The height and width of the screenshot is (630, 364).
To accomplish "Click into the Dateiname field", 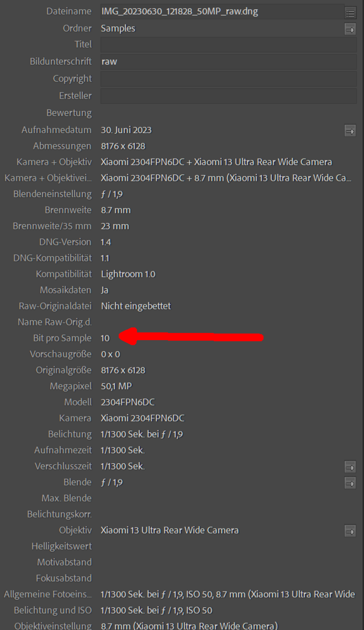I will [x=222, y=12].
